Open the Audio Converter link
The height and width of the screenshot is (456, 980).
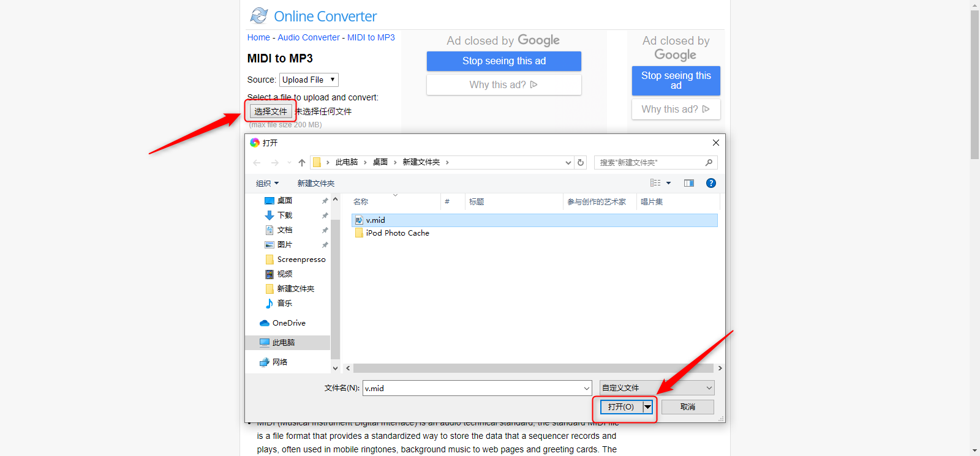tap(309, 37)
